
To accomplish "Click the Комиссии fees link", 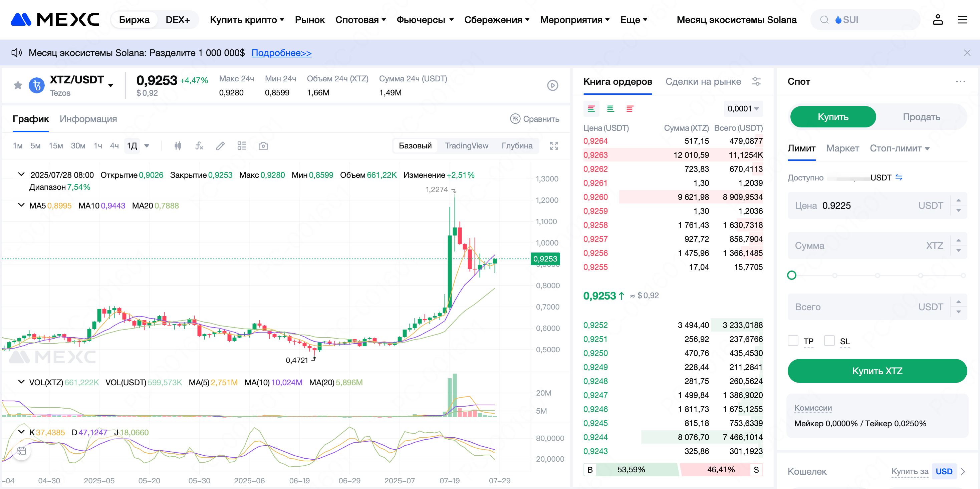I will click(x=813, y=408).
